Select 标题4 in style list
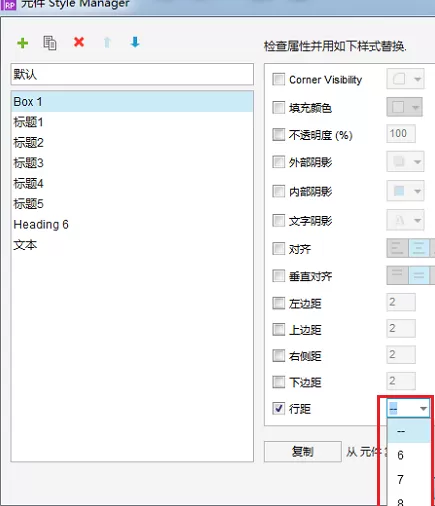This screenshot has width=435, height=506. tap(132, 183)
